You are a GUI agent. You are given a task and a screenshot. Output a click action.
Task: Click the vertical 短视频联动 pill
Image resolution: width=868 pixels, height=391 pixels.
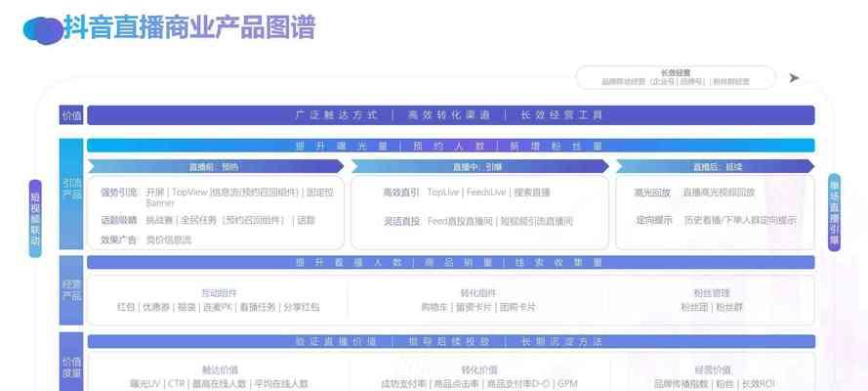click(35, 218)
